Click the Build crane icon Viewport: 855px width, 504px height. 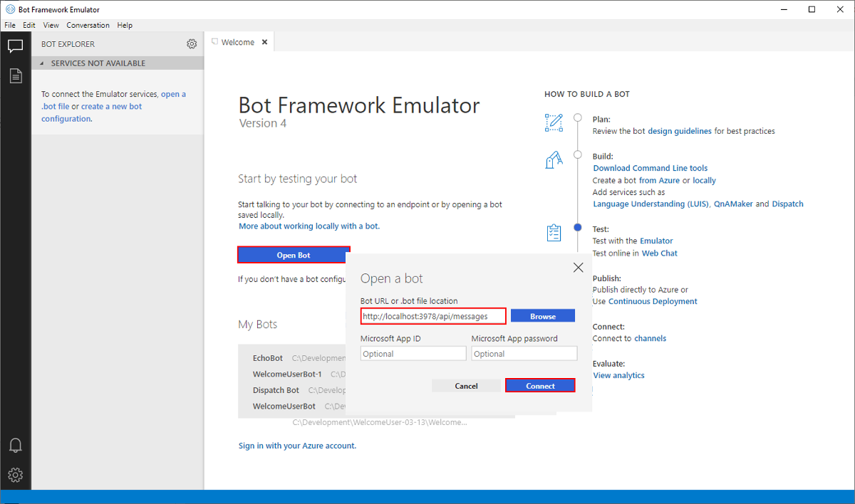click(554, 159)
